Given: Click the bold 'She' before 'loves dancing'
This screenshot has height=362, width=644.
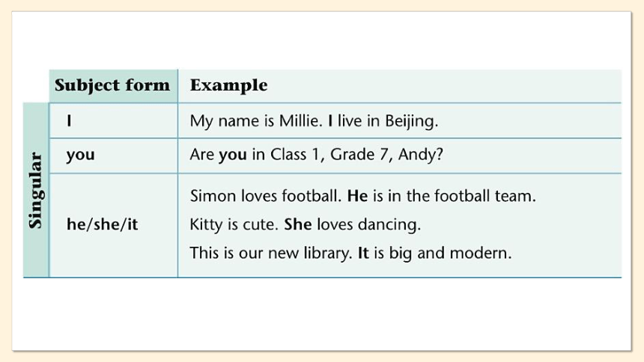Looking at the screenshot, I should click(298, 224).
